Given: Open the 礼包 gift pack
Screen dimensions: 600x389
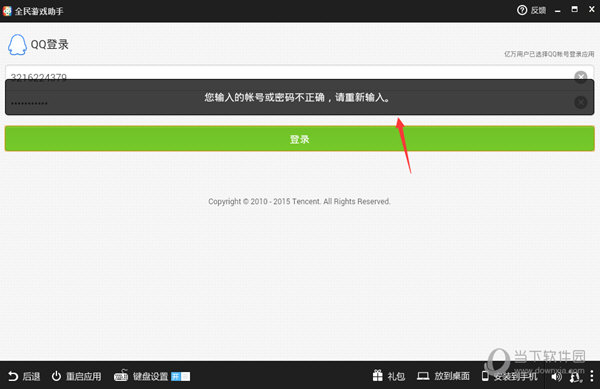Looking at the screenshot, I should point(388,376).
